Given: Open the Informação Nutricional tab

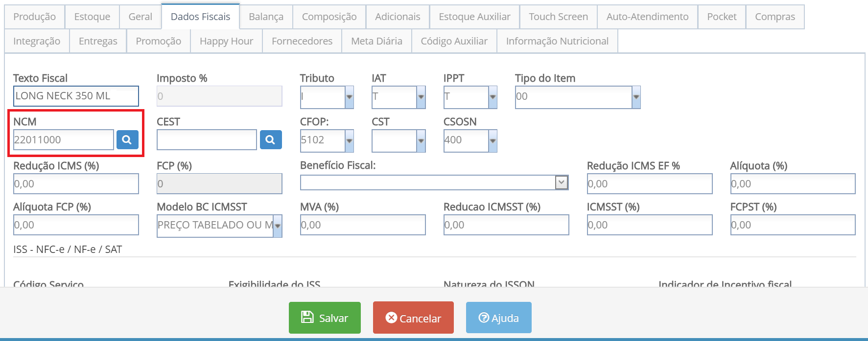Looking at the screenshot, I should point(557,41).
